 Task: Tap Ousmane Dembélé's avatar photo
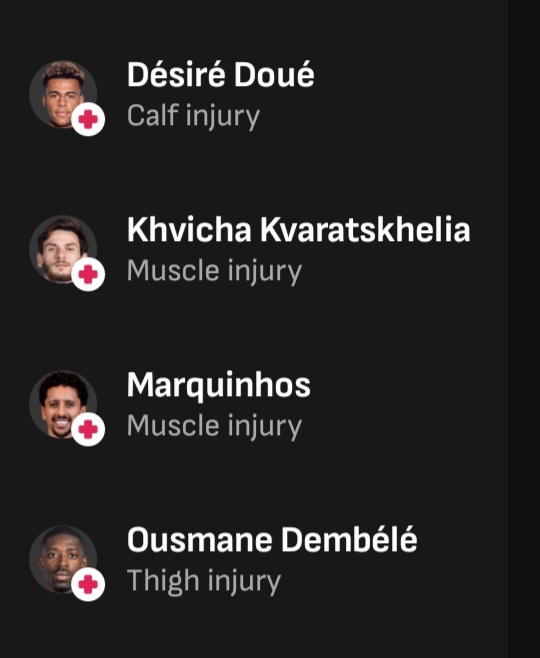pyautogui.click(x=63, y=559)
